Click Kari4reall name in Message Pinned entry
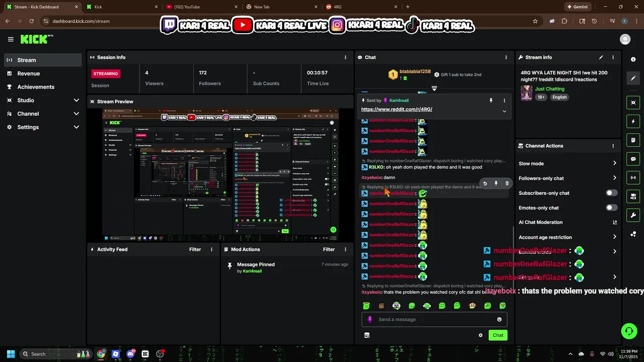This screenshot has width=644, height=362. 252,271
